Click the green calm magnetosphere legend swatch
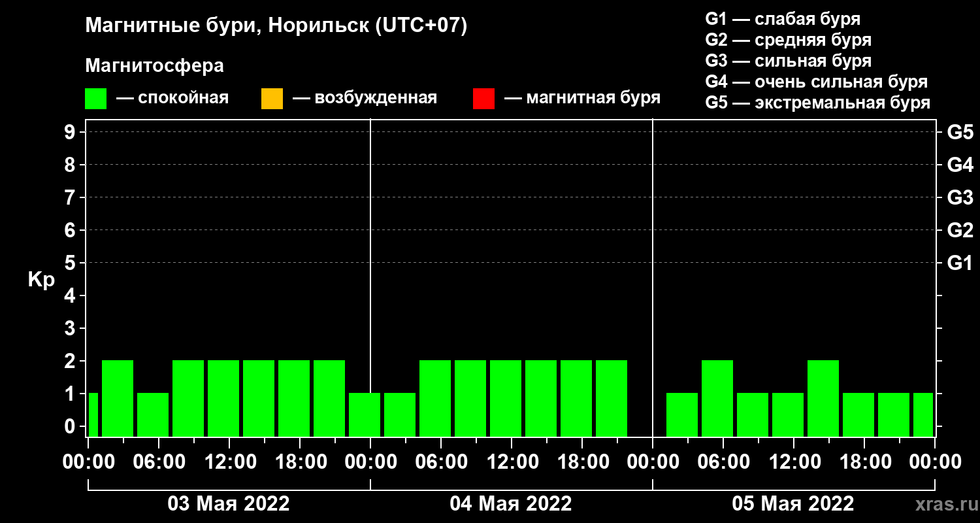The height and width of the screenshot is (523, 980). 95,98
